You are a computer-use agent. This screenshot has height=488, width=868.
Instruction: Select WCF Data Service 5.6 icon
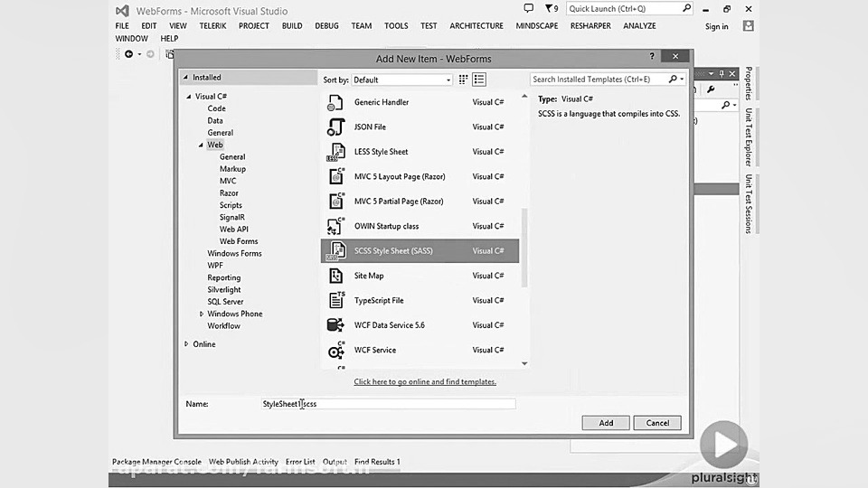click(x=335, y=325)
